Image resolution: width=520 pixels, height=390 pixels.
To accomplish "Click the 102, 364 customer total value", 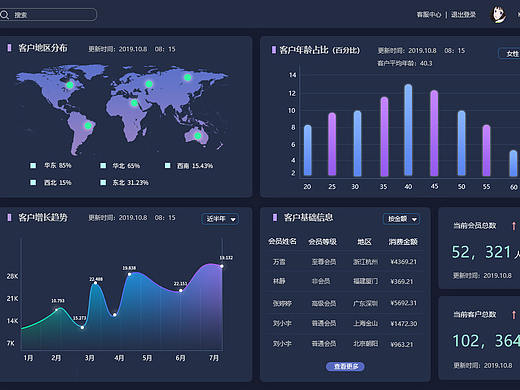I will point(486,341).
